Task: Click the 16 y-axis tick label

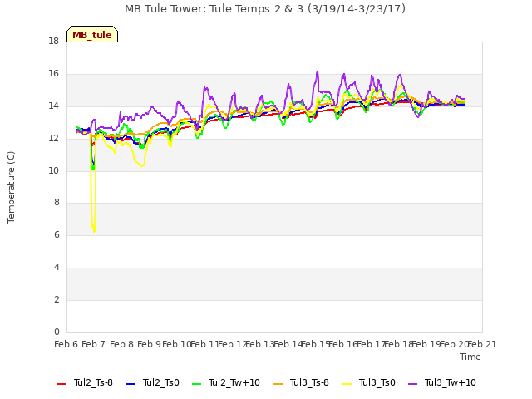Action: tap(53, 74)
